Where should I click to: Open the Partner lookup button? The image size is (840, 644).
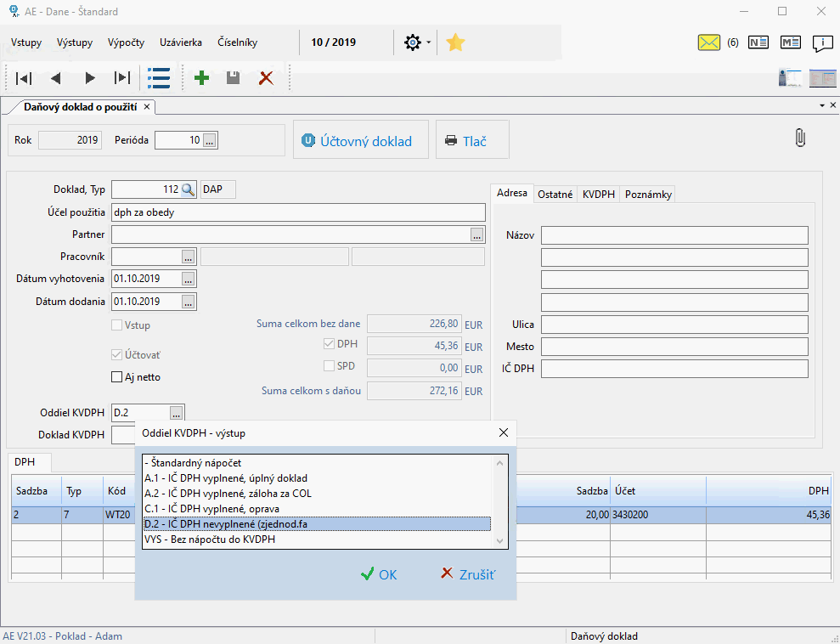pos(476,234)
